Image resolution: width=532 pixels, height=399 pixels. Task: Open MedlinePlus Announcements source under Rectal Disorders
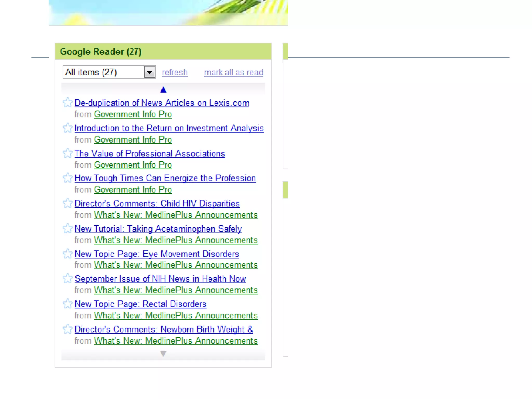[176, 315]
